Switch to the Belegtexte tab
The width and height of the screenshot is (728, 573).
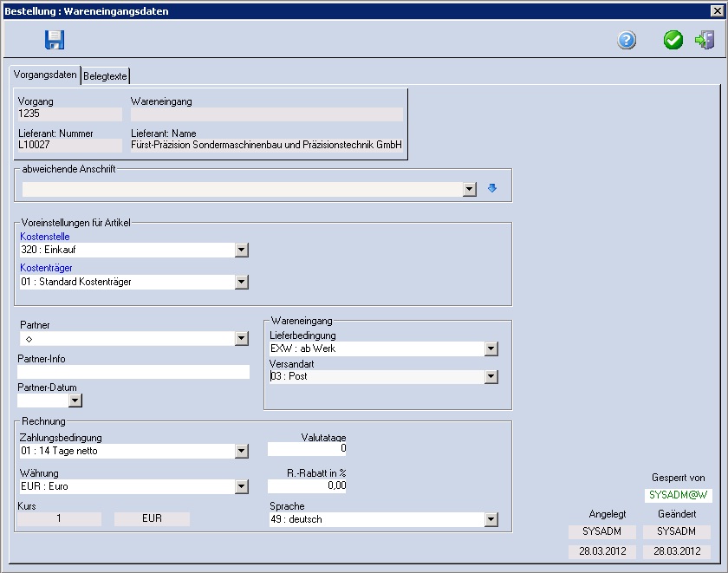(x=105, y=76)
